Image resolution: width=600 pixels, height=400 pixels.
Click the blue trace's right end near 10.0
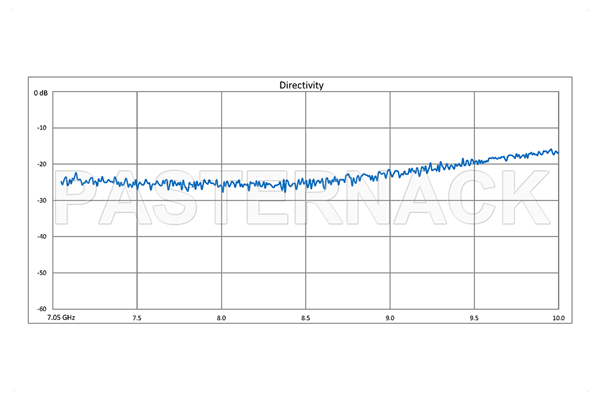[557, 152]
